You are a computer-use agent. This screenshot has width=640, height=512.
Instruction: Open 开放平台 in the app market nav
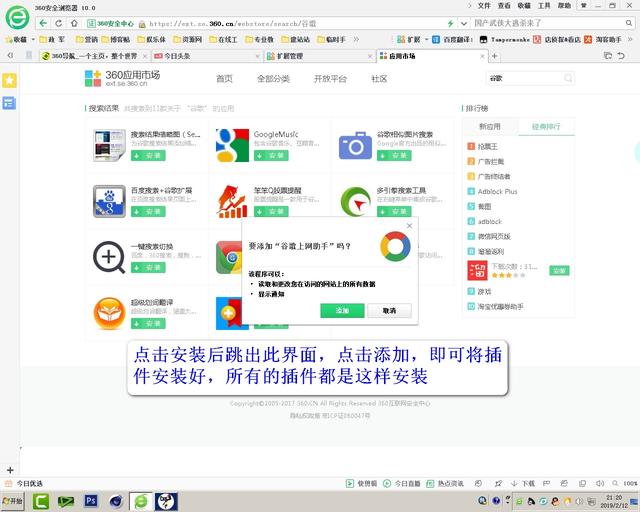click(x=330, y=79)
